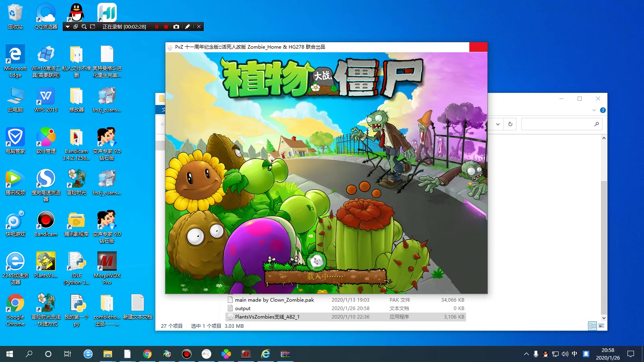Screen dimensions: 644x362
Task: Close the recording control bar
Action: 198,27
